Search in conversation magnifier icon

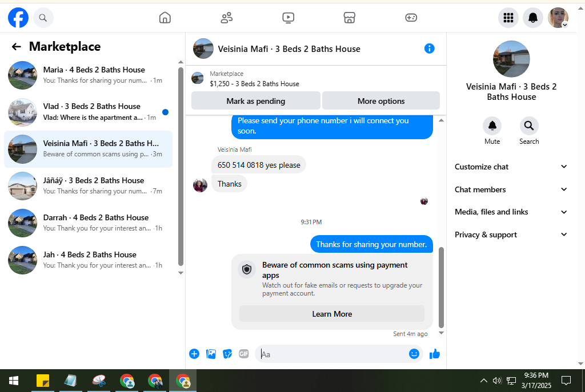click(529, 126)
